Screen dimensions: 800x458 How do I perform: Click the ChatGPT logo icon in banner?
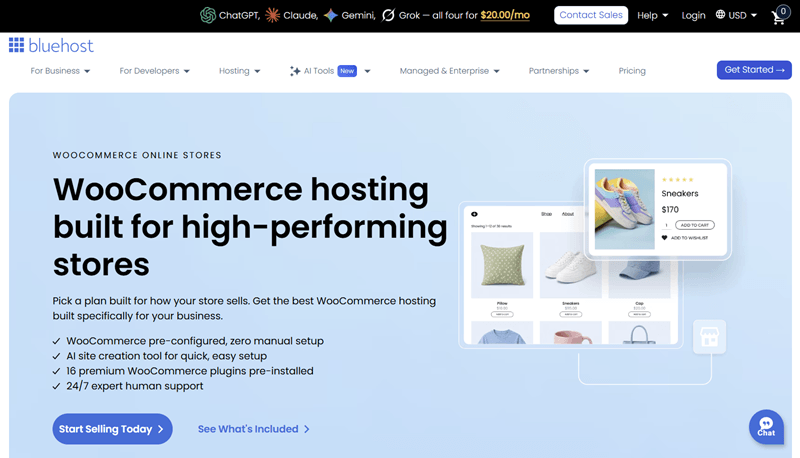click(208, 15)
